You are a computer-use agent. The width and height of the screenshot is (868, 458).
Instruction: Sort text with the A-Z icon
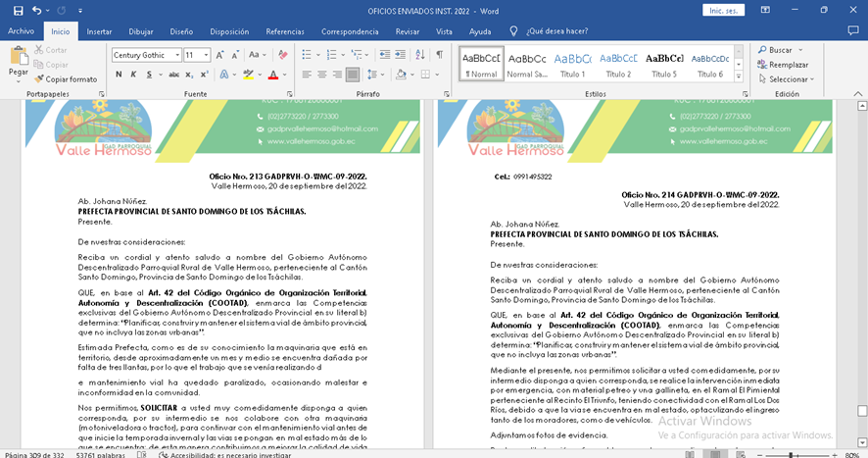click(x=420, y=55)
